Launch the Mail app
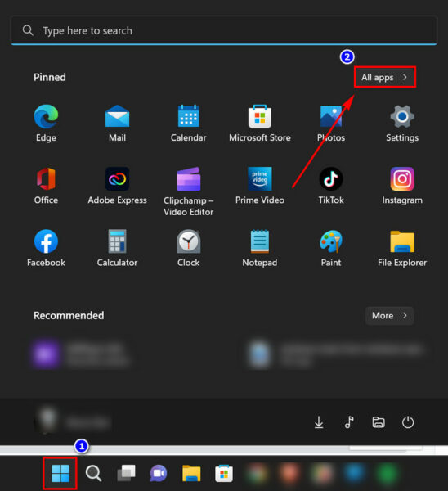 [118, 124]
